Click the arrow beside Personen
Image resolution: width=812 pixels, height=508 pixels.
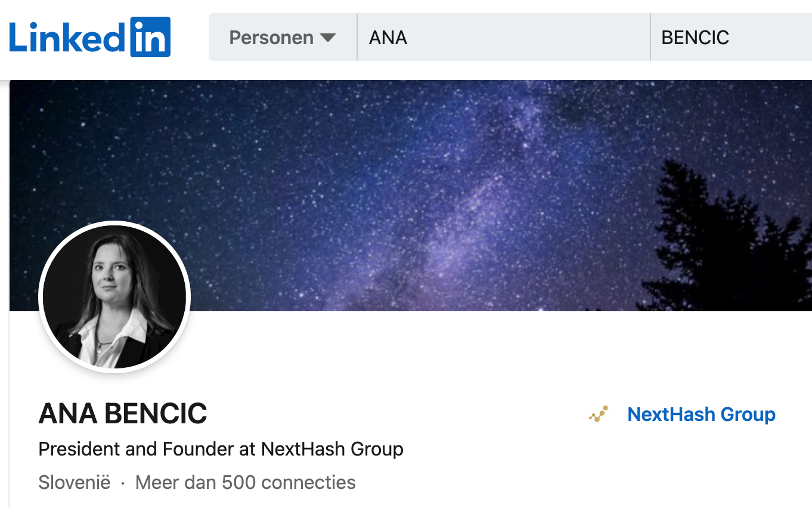click(328, 38)
